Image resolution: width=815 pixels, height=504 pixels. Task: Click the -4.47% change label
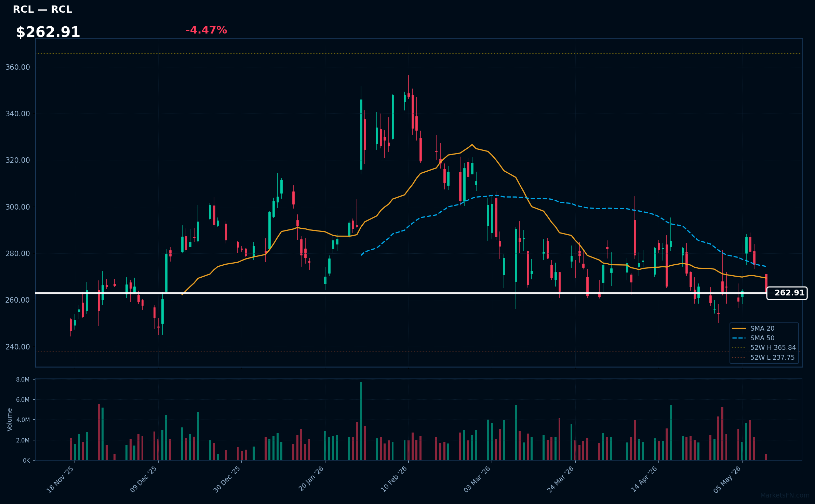pos(206,30)
